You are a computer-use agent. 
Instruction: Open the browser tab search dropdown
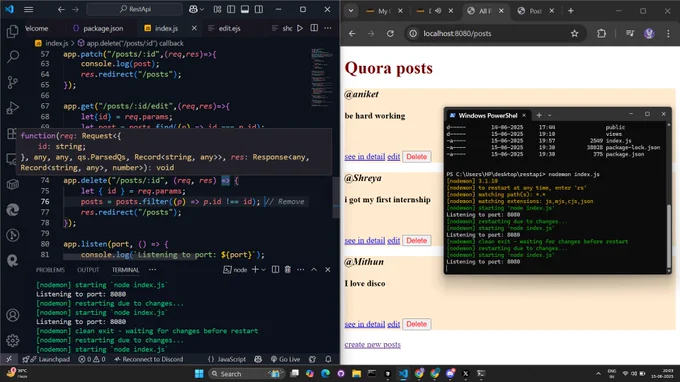351,11
